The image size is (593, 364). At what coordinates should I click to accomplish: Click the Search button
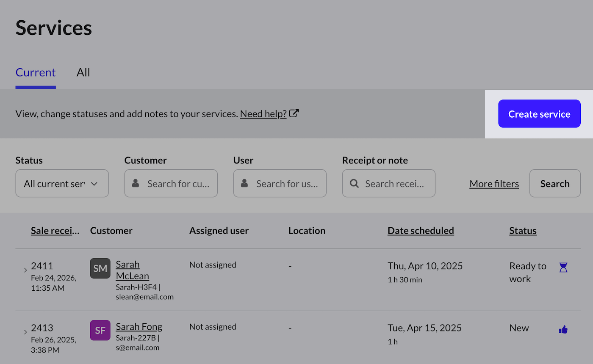click(554, 183)
